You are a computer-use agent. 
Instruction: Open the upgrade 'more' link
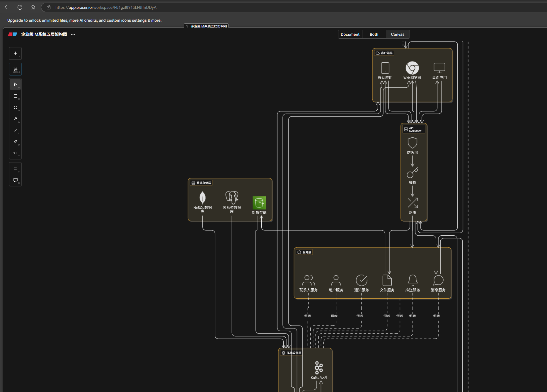click(x=156, y=20)
